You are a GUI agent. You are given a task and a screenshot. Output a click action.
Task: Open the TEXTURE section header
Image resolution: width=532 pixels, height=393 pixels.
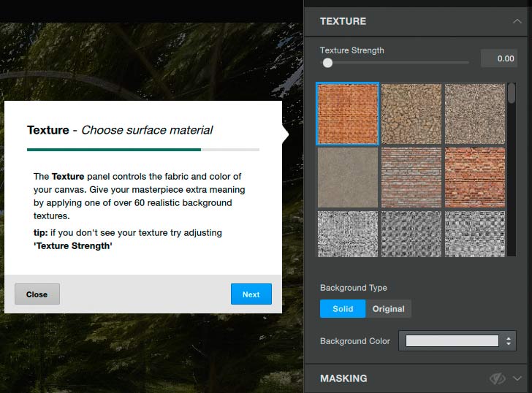click(416, 21)
